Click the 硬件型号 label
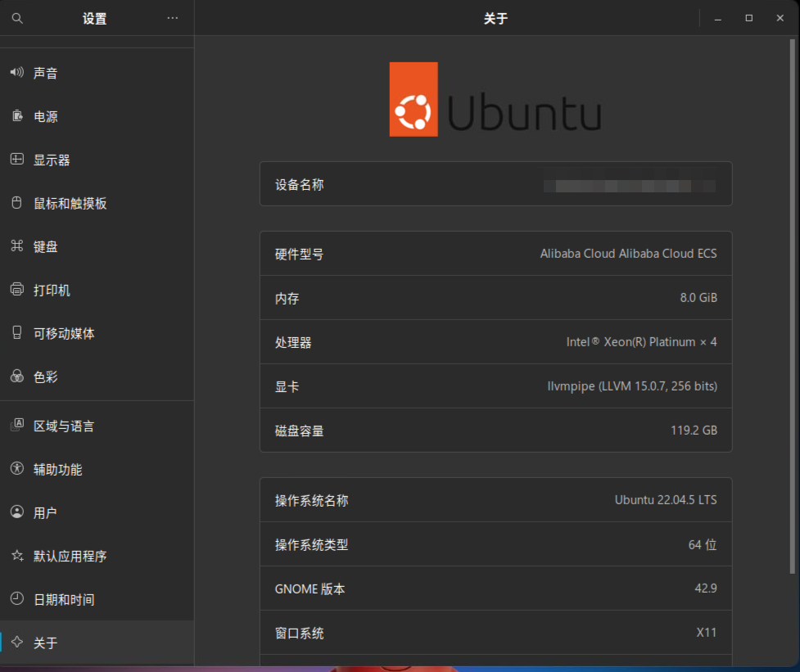800x672 pixels. 299,254
